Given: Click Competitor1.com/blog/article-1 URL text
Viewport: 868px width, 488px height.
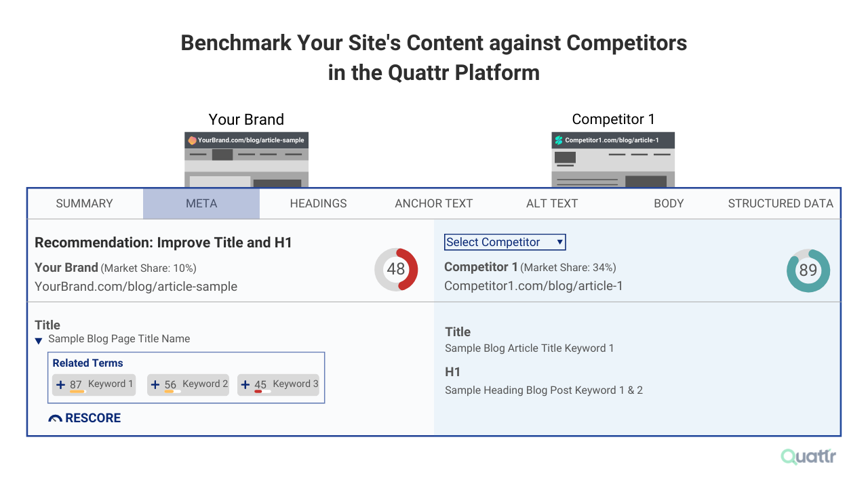Looking at the screenshot, I should click(534, 286).
